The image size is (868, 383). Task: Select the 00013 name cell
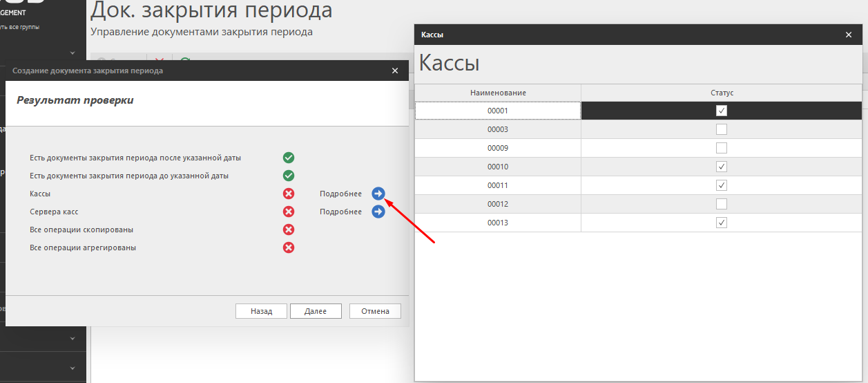[498, 223]
